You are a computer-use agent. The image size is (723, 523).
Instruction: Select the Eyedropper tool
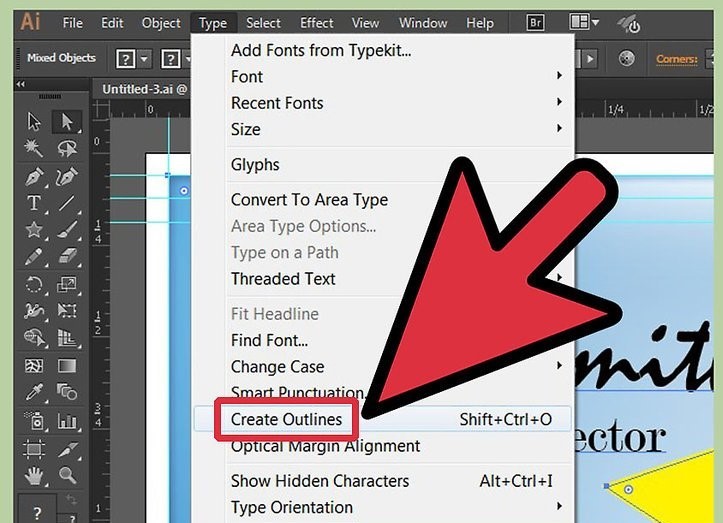click(x=34, y=392)
